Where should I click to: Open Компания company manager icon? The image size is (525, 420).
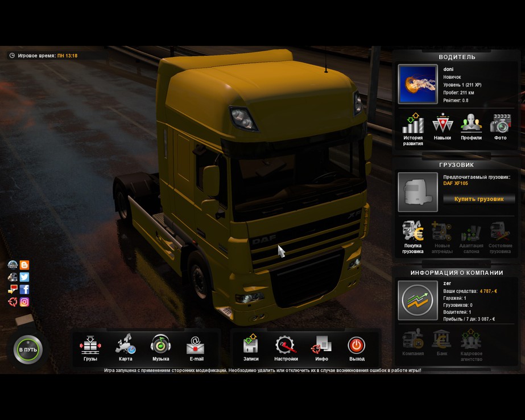[x=413, y=342]
